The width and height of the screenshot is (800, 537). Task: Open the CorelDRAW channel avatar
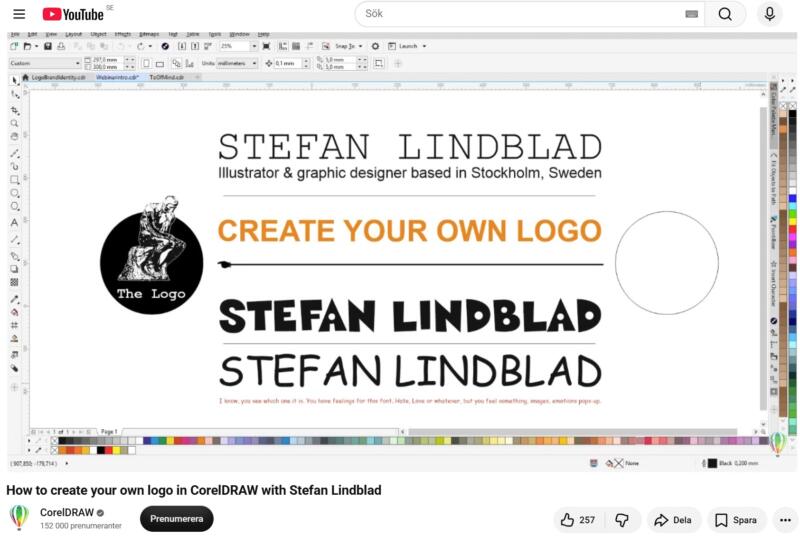pyautogui.click(x=19, y=518)
